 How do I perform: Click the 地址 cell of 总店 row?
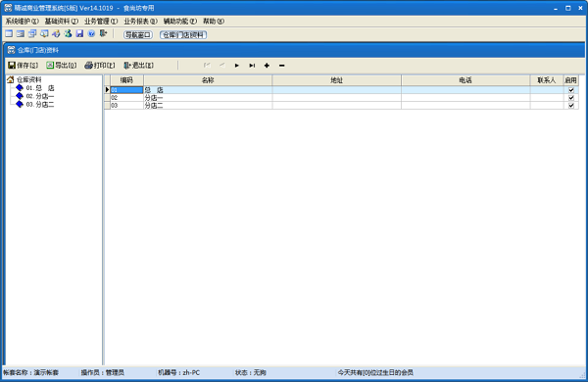pyautogui.click(x=337, y=90)
